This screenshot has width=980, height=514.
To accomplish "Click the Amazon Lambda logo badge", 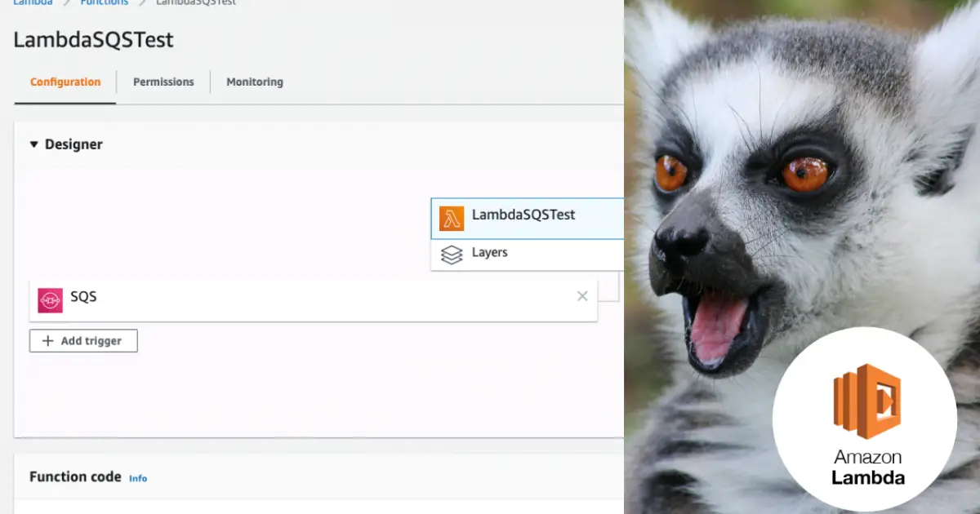I will (x=865, y=419).
